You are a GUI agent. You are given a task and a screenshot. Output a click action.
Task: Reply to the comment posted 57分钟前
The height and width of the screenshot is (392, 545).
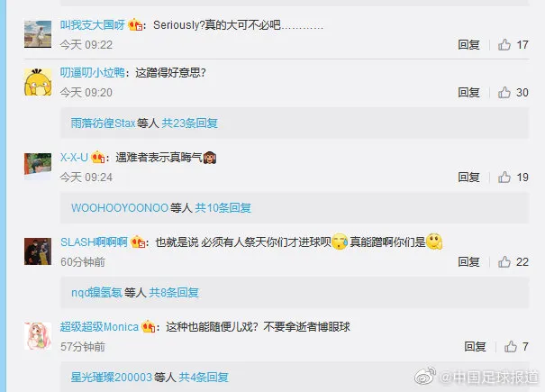pos(475,347)
